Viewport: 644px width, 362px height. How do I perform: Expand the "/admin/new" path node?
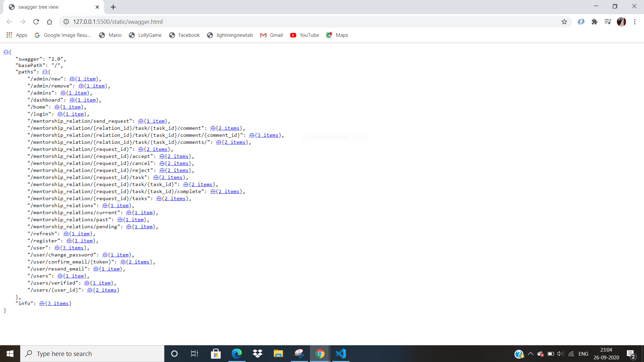click(x=72, y=79)
